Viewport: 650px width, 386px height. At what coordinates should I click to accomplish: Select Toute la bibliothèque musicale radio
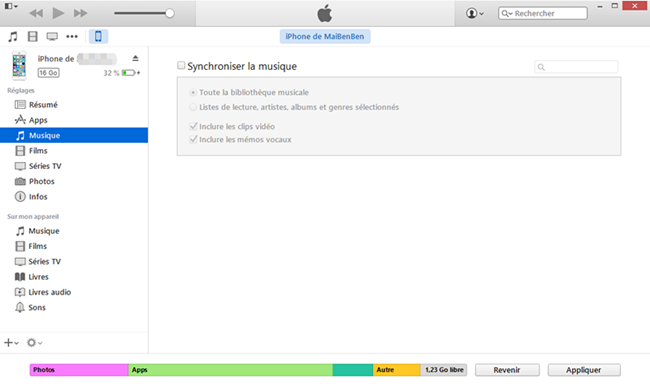193,92
